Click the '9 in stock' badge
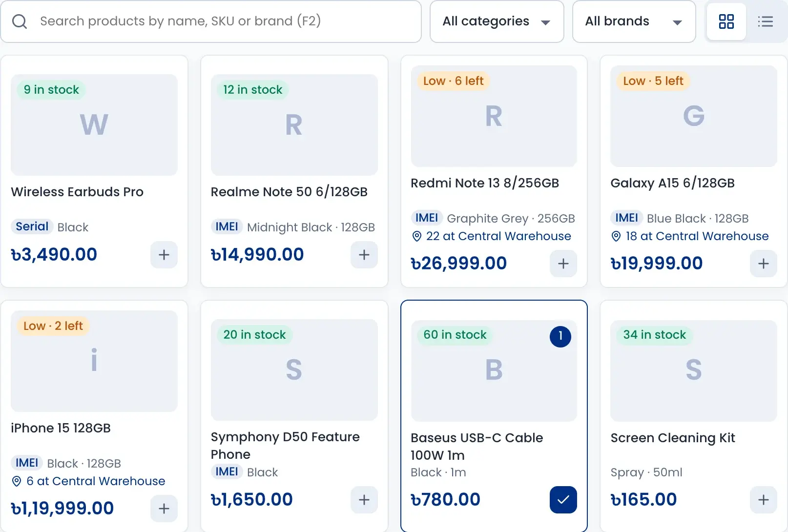Screen dimensions: 788x532 pyautogui.click(x=51, y=90)
